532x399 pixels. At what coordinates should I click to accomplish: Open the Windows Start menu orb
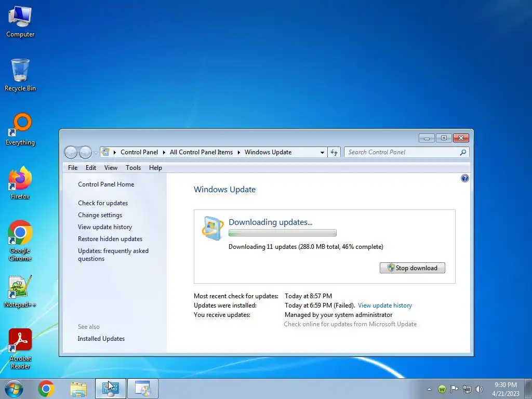point(14,389)
